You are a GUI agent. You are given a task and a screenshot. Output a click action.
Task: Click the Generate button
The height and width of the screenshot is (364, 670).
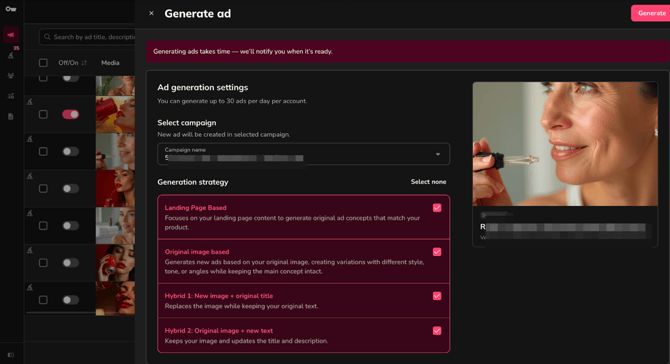click(x=650, y=13)
